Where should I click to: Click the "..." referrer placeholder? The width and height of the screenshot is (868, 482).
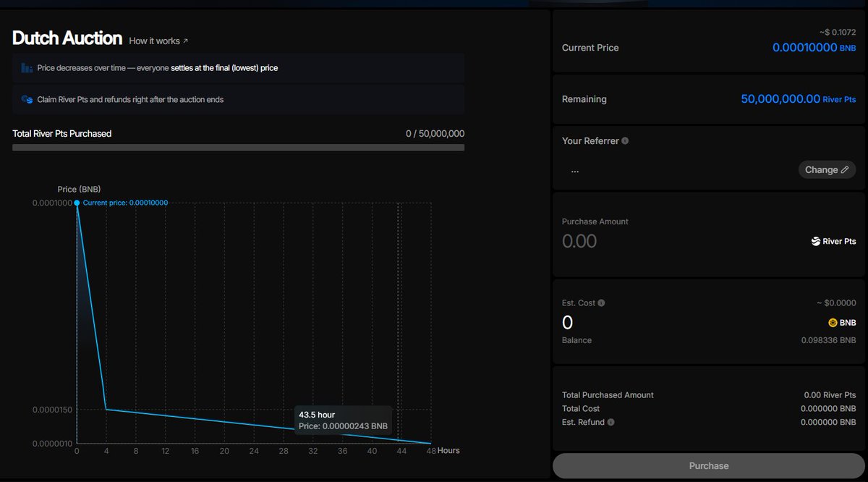pyautogui.click(x=575, y=172)
